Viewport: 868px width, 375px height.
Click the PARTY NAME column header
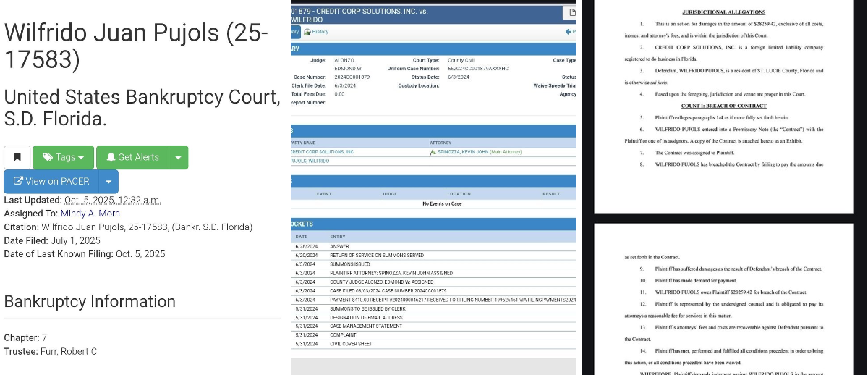click(x=303, y=143)
